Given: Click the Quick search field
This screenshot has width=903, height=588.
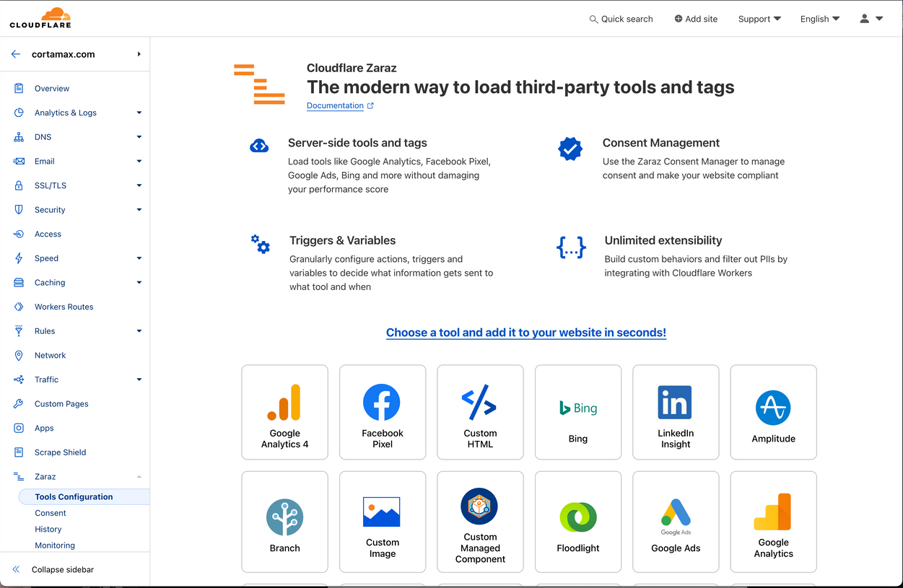Looking at the screenshot, I should pos(621,19).
